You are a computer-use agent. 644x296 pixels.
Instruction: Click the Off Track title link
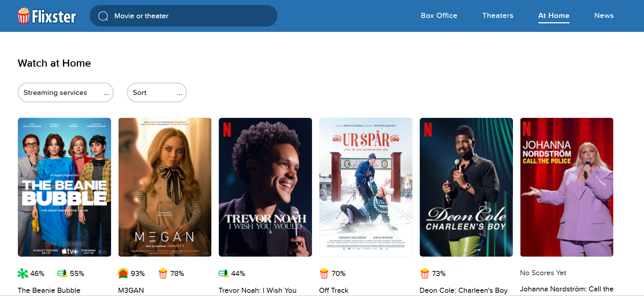(334, 290)
